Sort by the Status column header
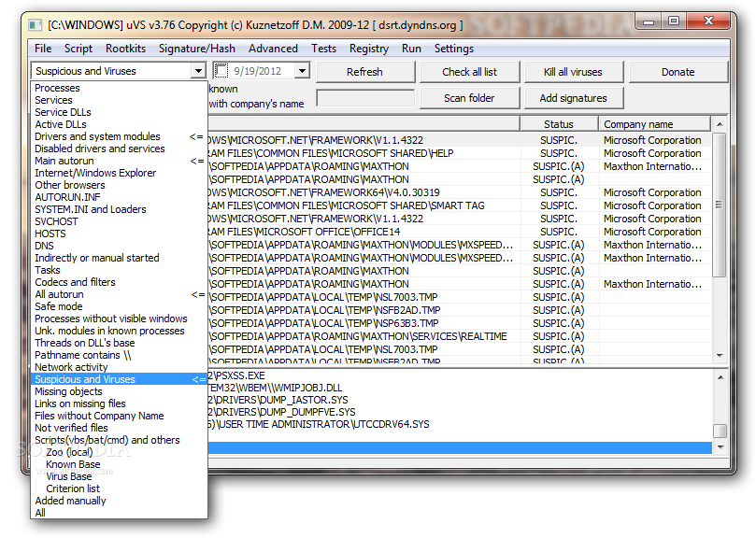The width and height of the screenshot is (756, 538). click(559, 124)
